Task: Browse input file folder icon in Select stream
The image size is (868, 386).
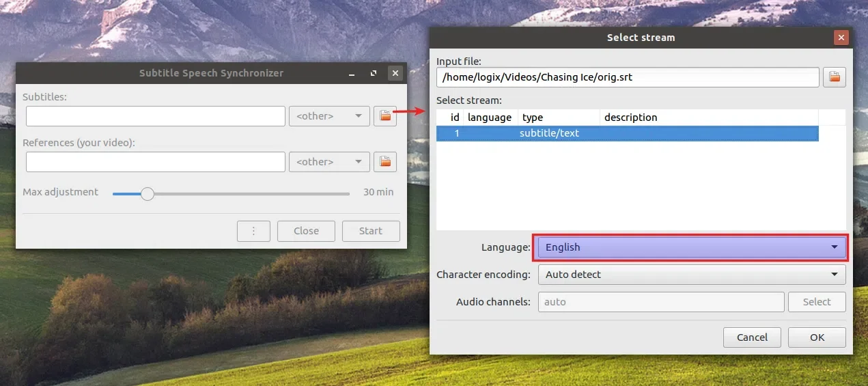Action: [x=835, y=77]
